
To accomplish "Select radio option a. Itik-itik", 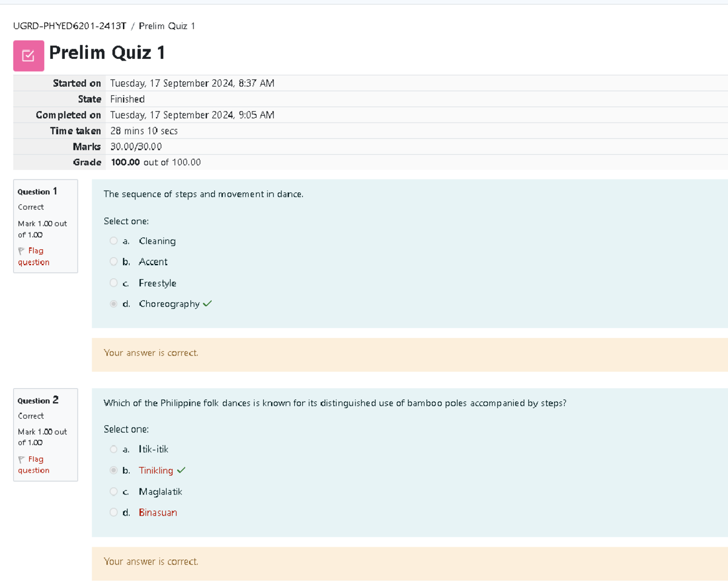I will [113, 449].
